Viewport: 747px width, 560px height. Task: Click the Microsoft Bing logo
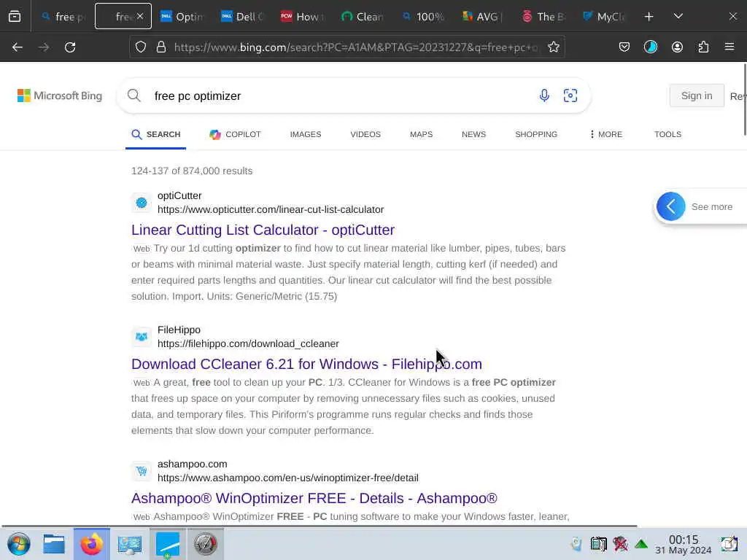(60, 96)
